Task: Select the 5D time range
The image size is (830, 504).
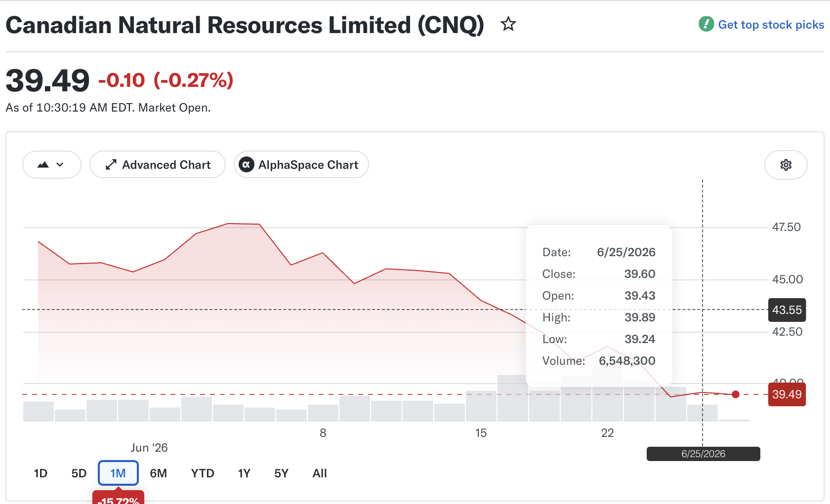Action: pos(79,473)
